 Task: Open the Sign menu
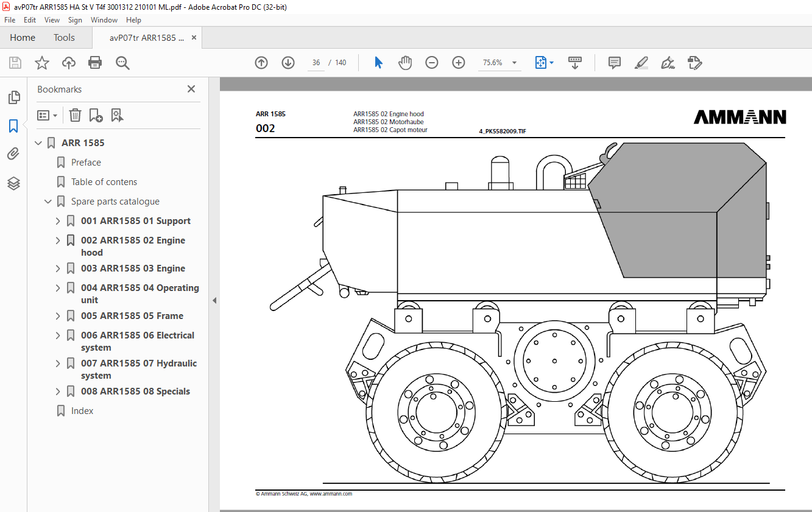point(75,20)
